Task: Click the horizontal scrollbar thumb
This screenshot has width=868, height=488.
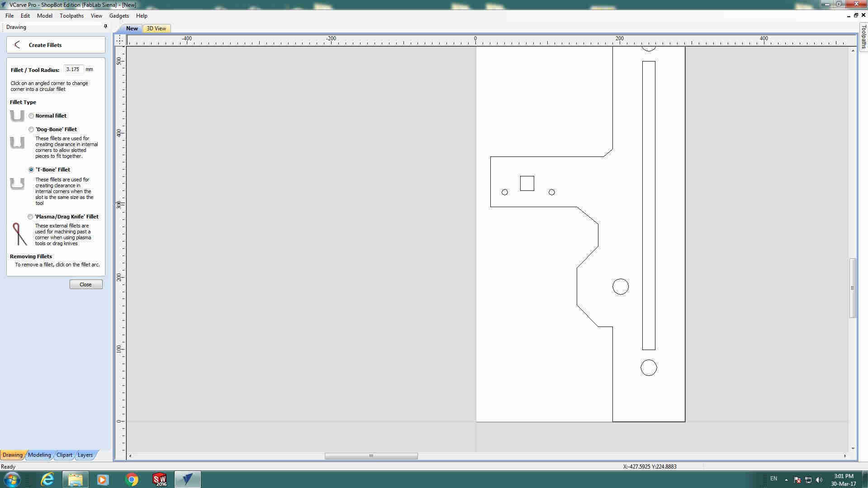Action: point(371,456)
